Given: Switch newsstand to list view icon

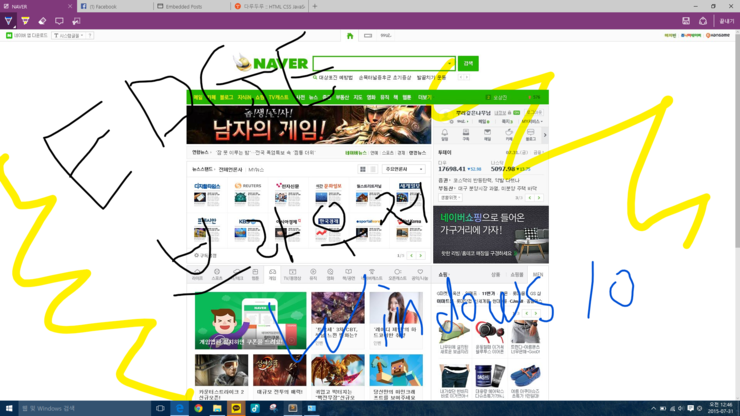Looking at the screenshot, I should pyautogui.click(x=372, y=169).
